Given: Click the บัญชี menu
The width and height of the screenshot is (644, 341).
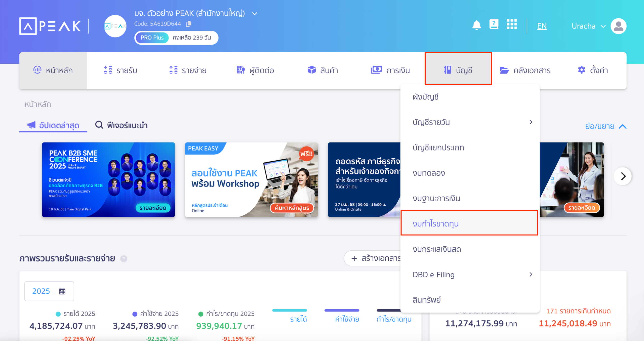Looking at the screenshot, I should pos(458,69).
